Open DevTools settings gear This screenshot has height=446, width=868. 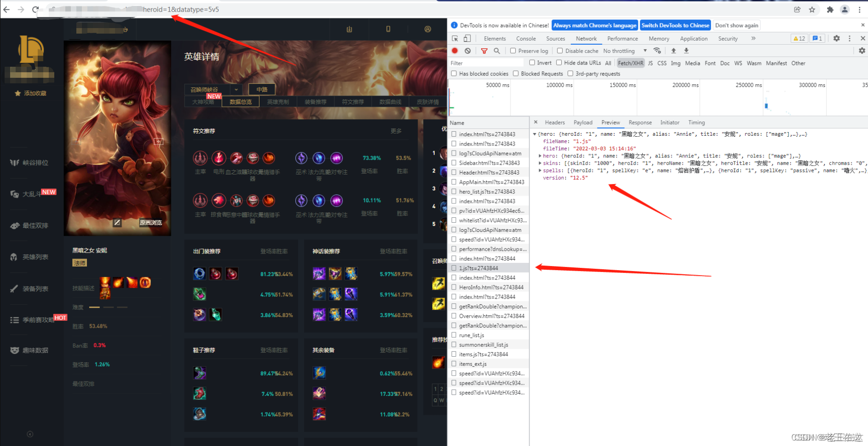click(836, 39)
